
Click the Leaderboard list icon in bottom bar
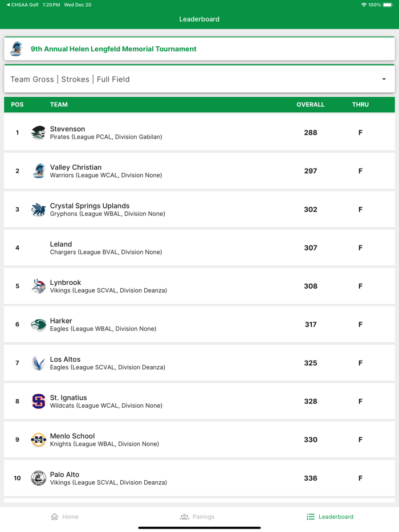[310, 517]
